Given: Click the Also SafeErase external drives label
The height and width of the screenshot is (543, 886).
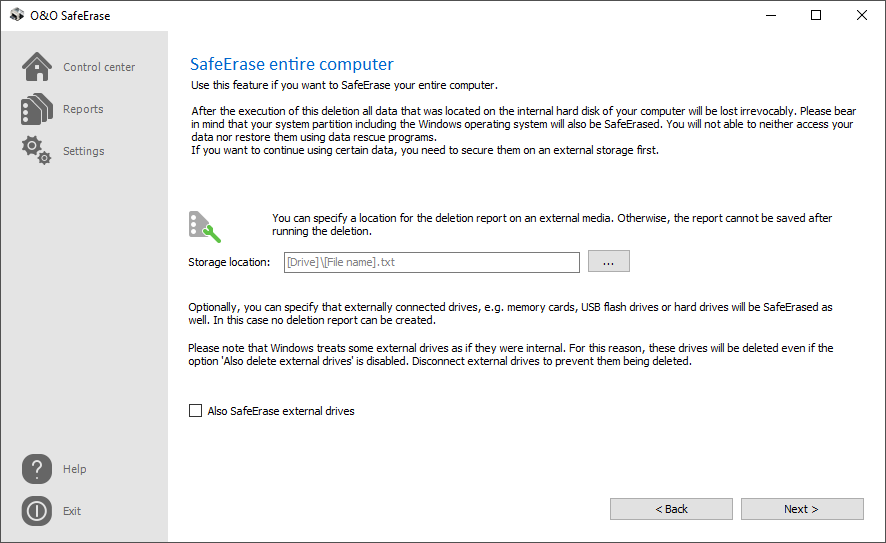Looking at the screenshot, I should pos(281,411).
